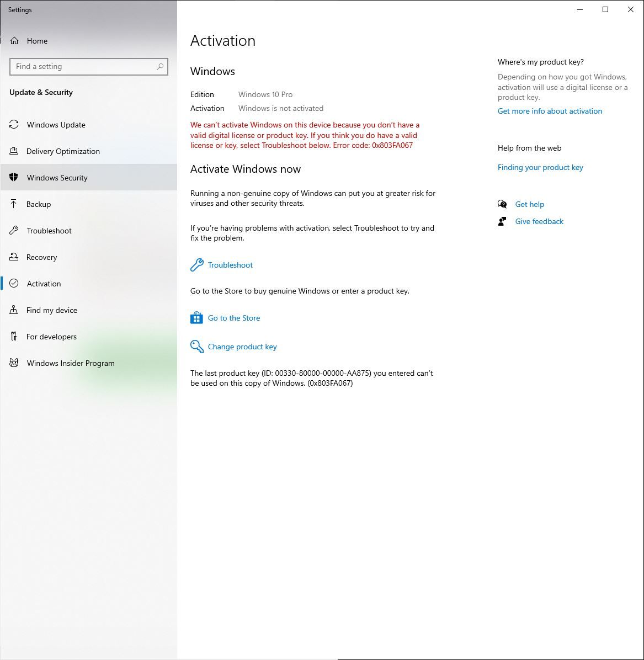
Task: Click the Home house icon
Action: [x=14, y=41]
